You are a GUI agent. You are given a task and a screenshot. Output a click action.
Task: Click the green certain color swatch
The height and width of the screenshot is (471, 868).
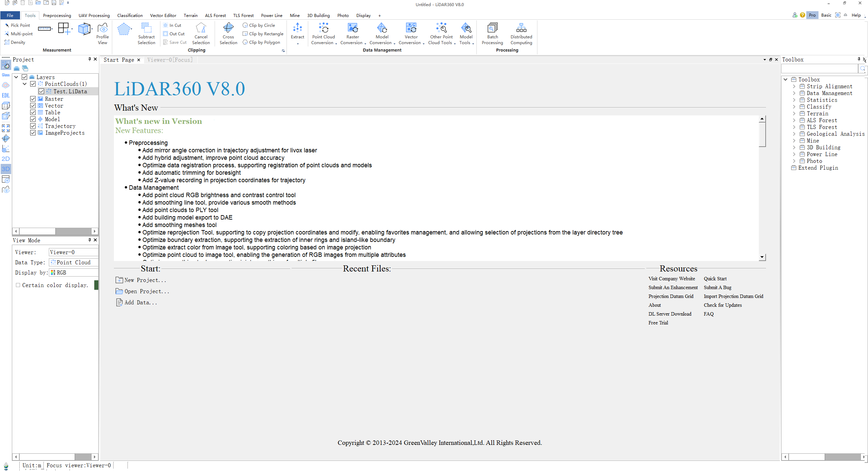[x=96, y=285]
